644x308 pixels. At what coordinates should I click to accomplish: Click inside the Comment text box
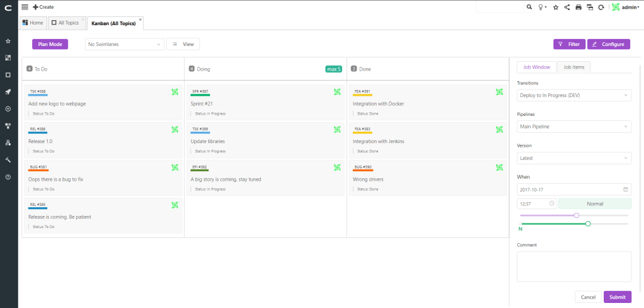coord(574,266)
